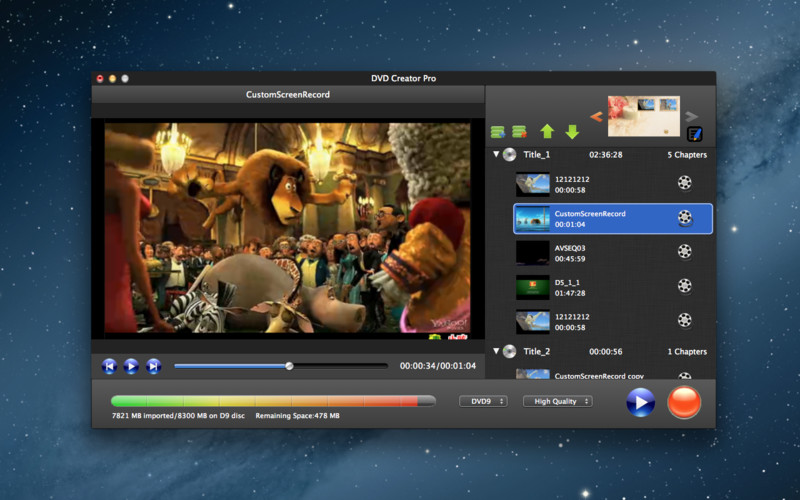
Task: Click the Remaining Space:478 MB text
Action: [297, 415]
